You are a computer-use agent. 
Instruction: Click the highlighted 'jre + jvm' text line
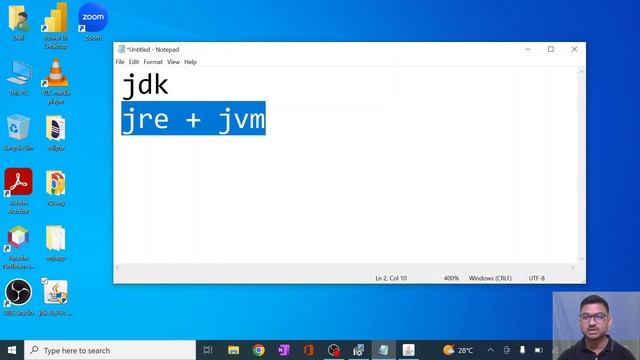[x=193, y=118]
